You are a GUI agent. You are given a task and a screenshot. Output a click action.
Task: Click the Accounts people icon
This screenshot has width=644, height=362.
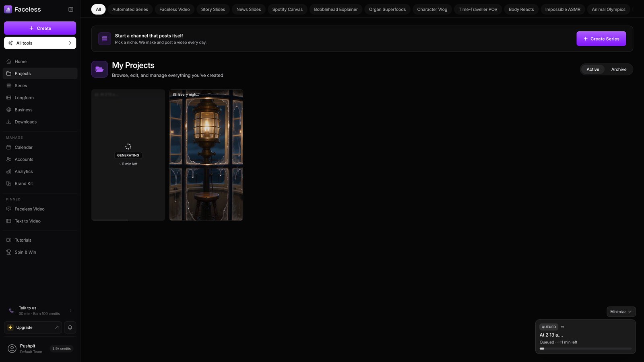click(x=9, y=159)
